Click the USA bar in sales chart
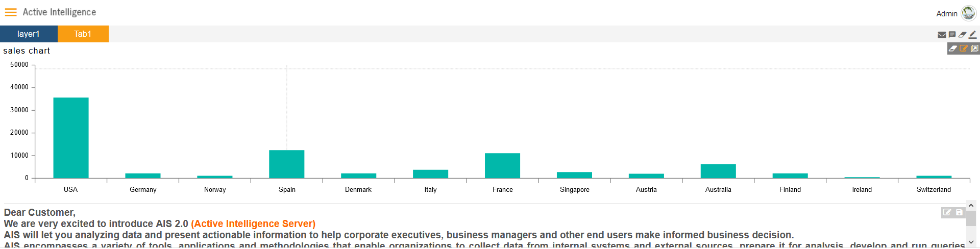980x249 pixels. [71, 138]
